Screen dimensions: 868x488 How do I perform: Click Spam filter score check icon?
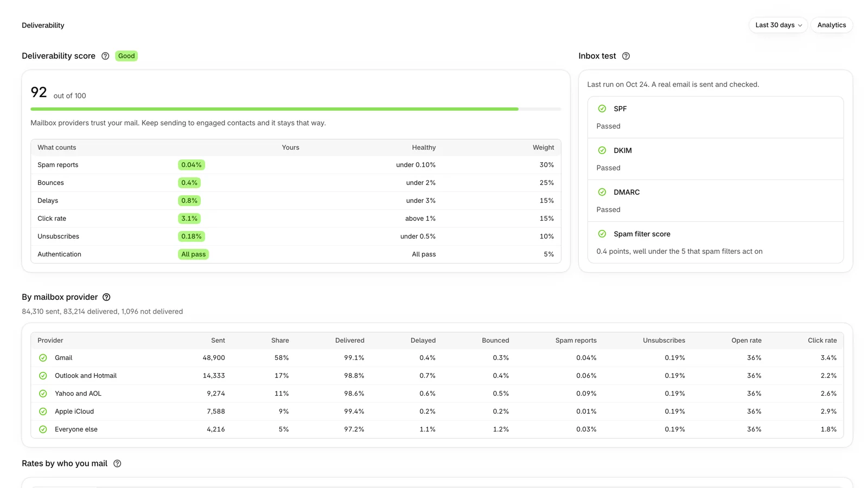click(602, 234)
